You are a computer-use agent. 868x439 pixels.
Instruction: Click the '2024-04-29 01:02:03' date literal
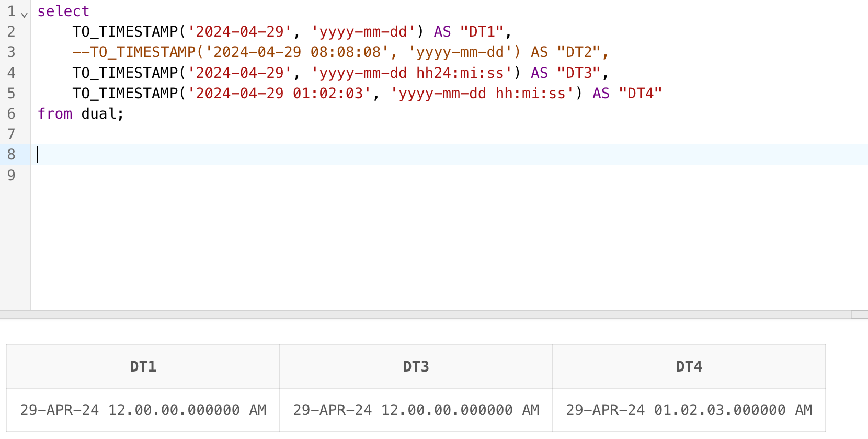point(279,93)
